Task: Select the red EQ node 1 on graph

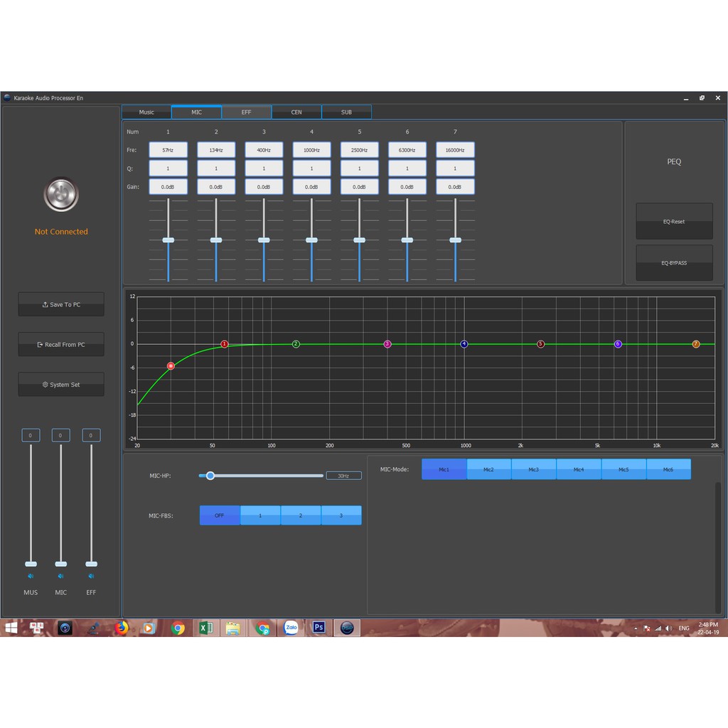Action: click(x=225, y=344)
